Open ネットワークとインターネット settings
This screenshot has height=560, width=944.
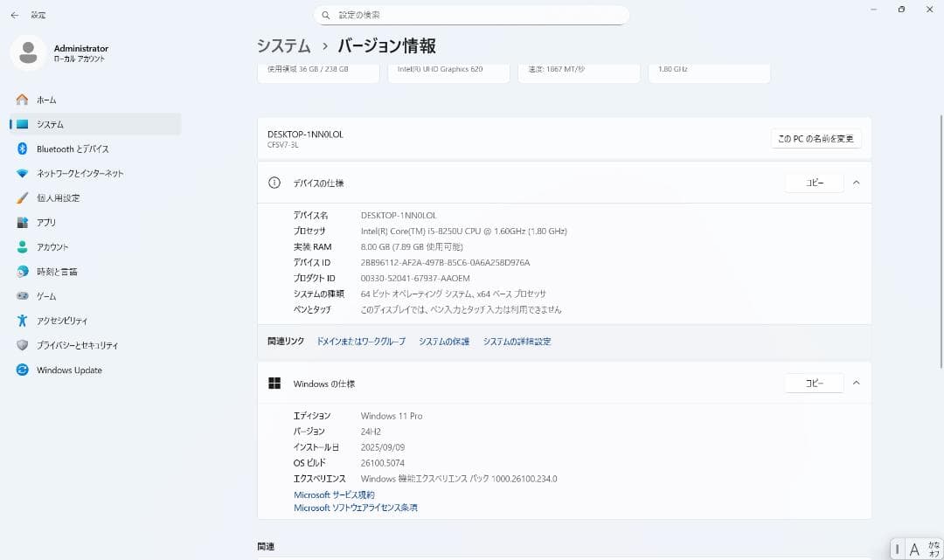point(80,173)
